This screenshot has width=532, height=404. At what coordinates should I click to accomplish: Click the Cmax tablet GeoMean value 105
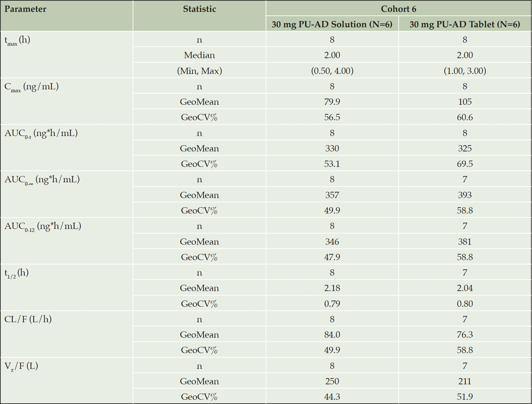(465, 102)
